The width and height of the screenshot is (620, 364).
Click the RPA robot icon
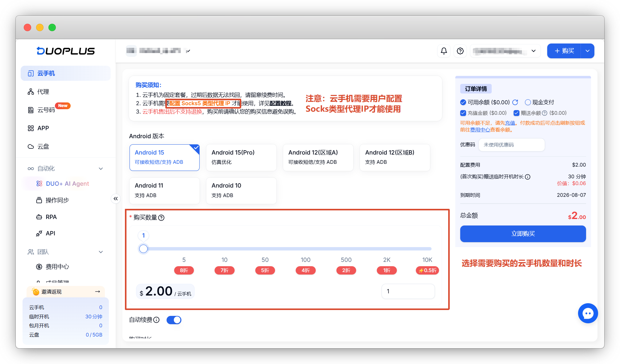pyautogui.click(x=39, y=217)
